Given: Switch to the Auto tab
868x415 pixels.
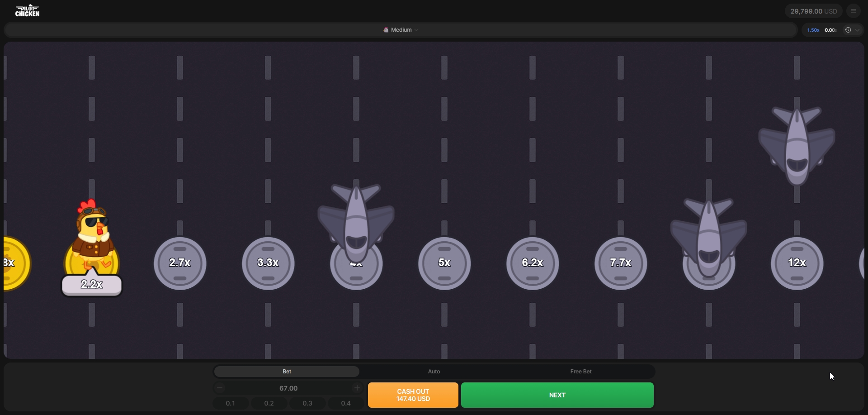Looking at the screenshot, I should [434, 372].
